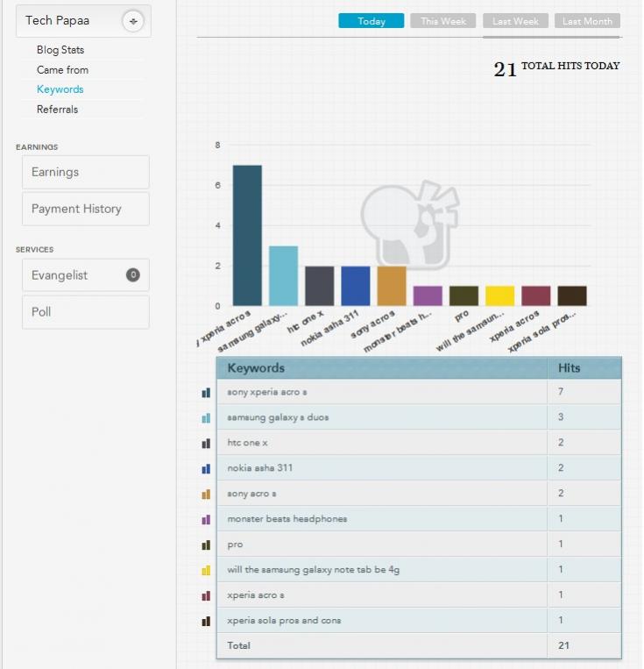This screenshot has width=644, height=669.
Task: Open the Earnings section
Action: click(x=86, y=172)
